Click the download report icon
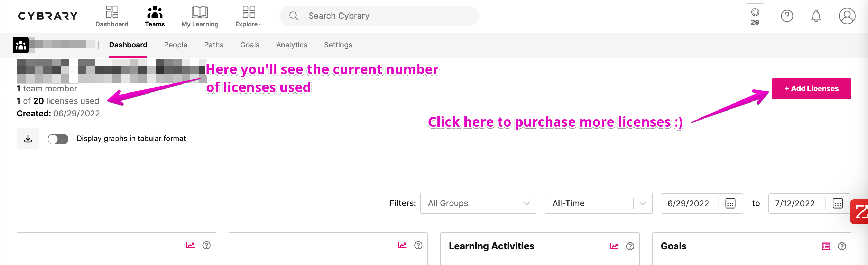868x265 pixels. tap(28, 139)
